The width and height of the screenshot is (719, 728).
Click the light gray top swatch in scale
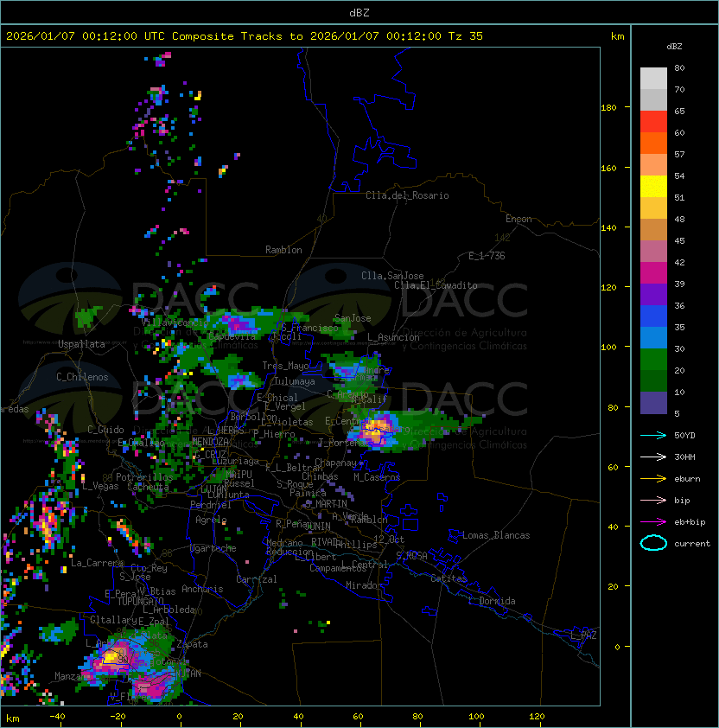coord(653,79)
